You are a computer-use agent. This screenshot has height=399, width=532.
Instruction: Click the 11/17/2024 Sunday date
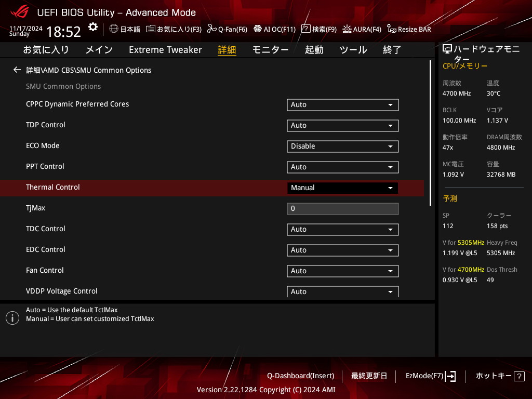coord(26,31)
